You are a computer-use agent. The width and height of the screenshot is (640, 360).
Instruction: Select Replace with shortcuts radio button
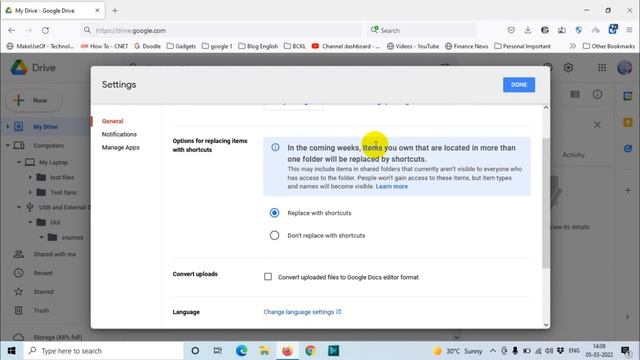pyautogui.click(x=274, y=213)
